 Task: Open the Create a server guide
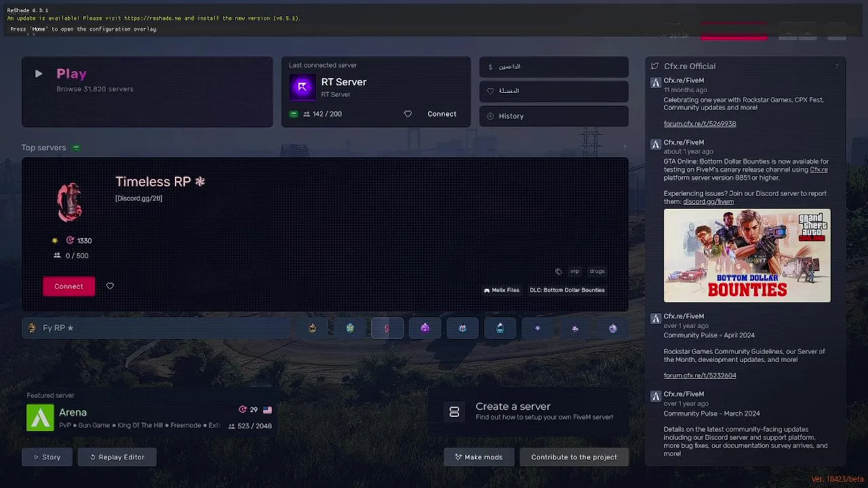coord(529,411)
